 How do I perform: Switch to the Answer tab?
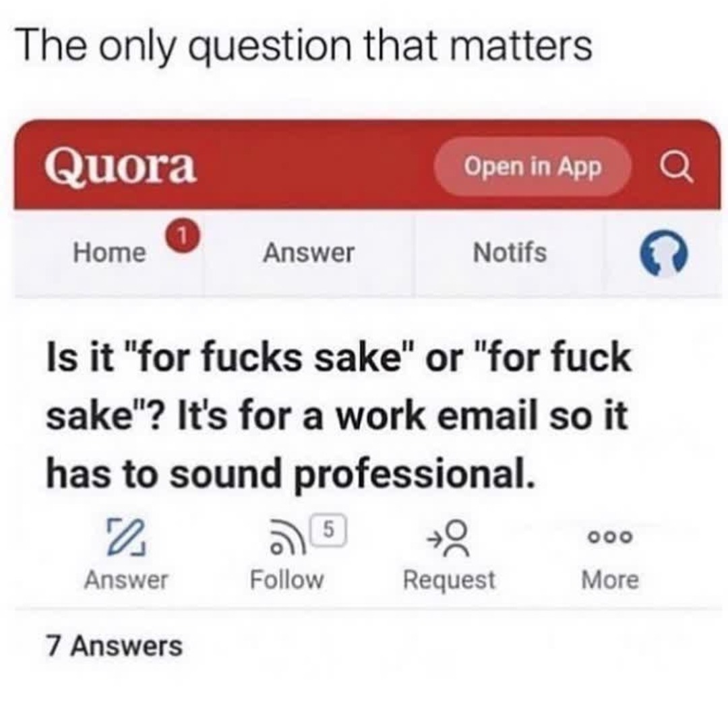click(309, 254)
